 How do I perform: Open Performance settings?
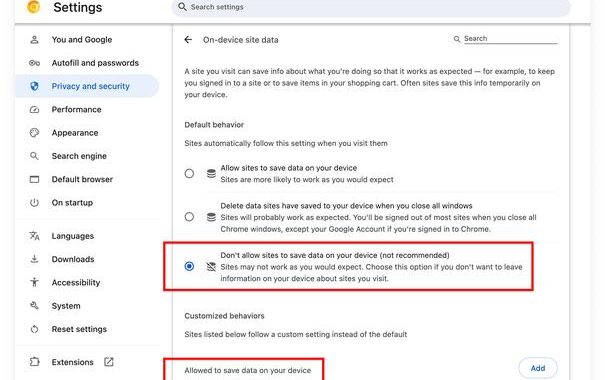point(76,110)
